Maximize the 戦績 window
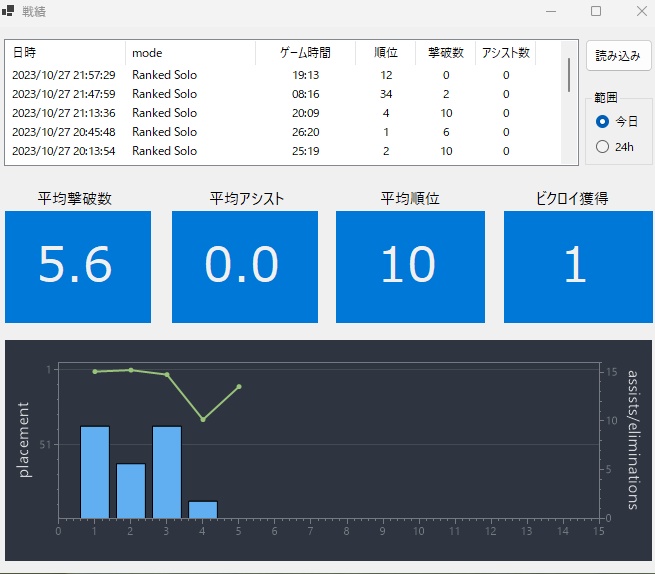 coord(596,11)
